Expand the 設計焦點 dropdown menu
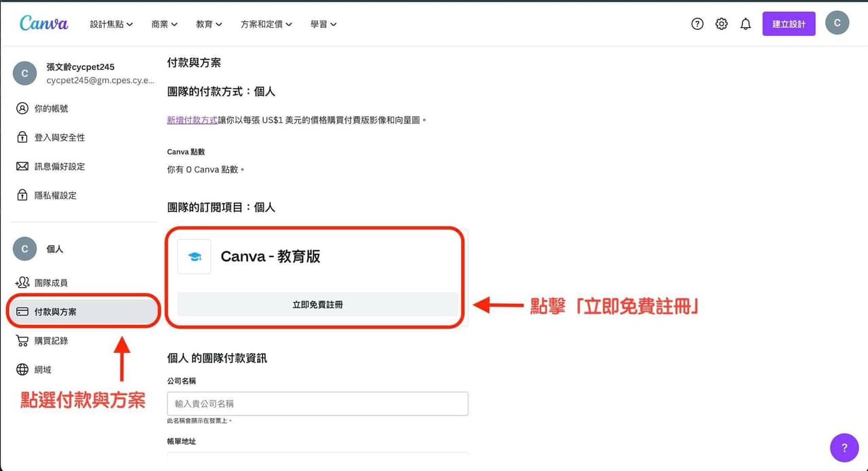The height and width of the screenshot is (471, 868). (x=111, y=24)
